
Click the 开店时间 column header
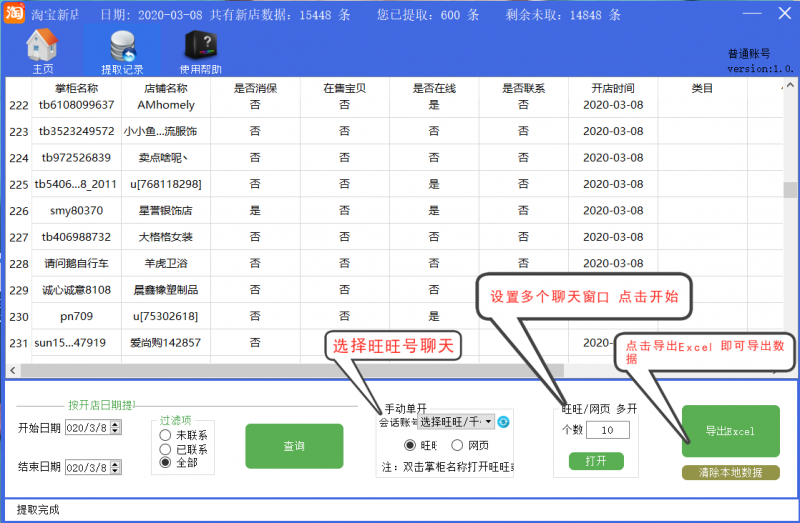611,88
